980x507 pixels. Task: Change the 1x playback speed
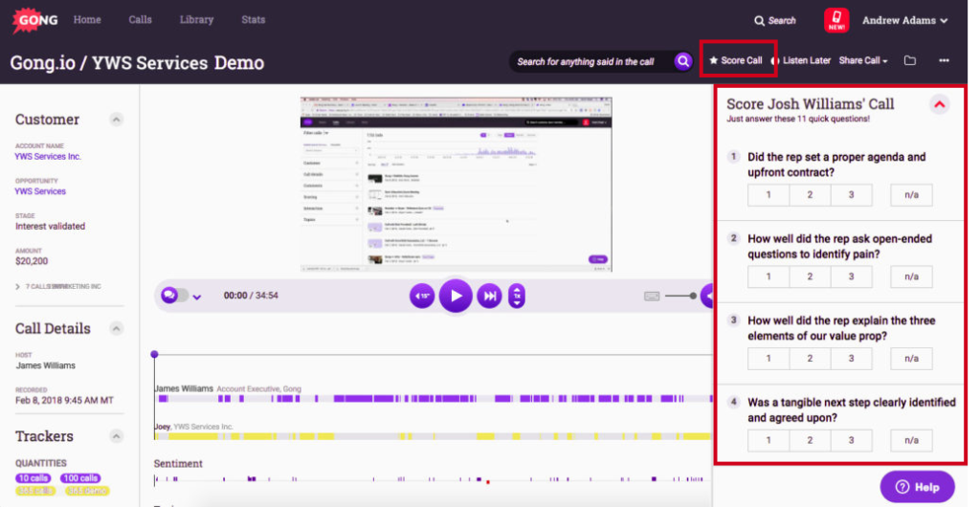[516, 296]
